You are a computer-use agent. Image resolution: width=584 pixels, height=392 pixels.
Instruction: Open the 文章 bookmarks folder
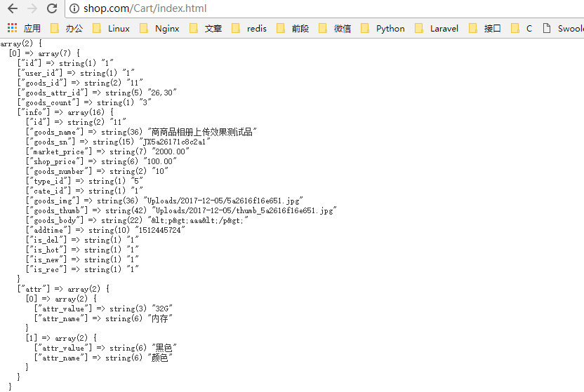click(206, 29)
